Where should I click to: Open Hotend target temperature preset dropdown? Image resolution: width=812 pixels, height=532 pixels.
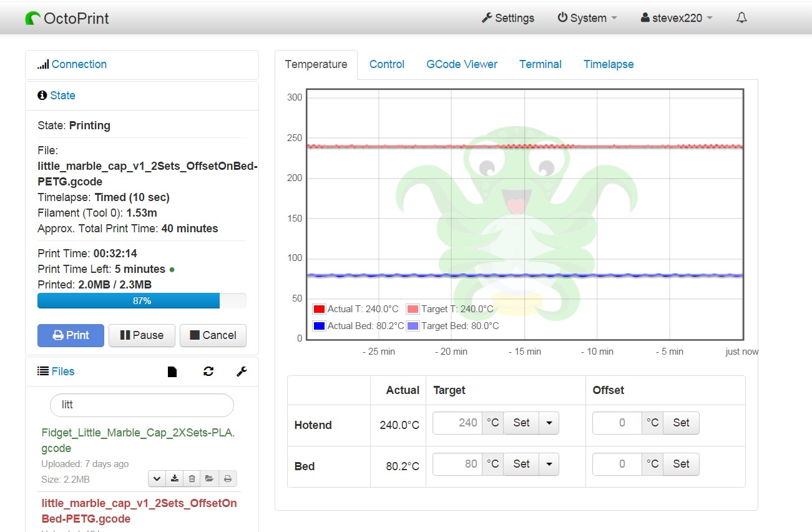[x=549, y=423]
